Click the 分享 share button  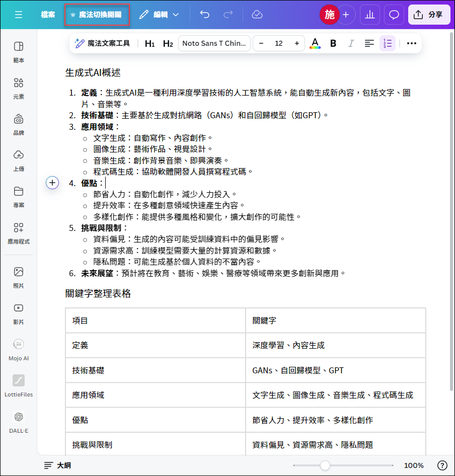point(429,15)
